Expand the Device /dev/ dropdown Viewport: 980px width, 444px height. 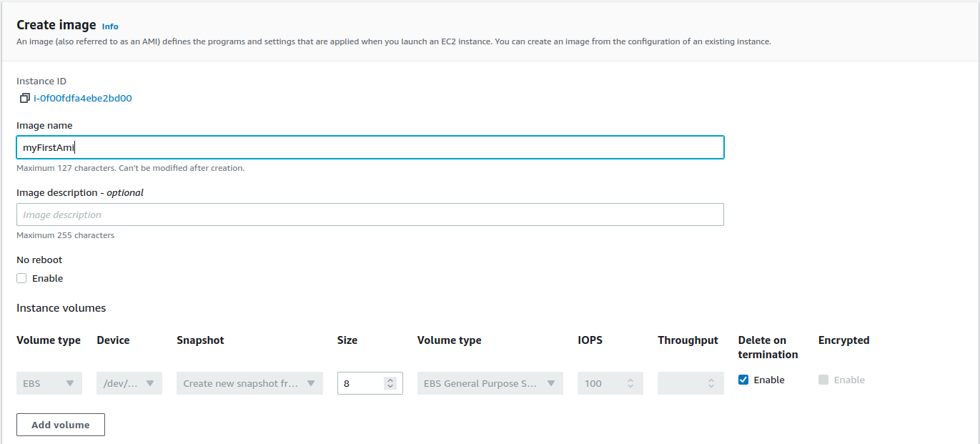coord(129,383)
